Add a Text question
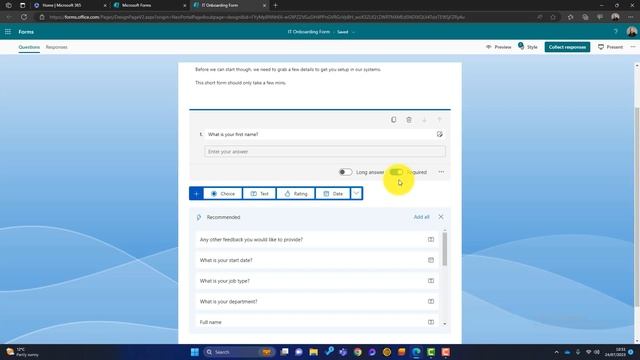Image resolution: width=640 pixels, height=360 pixels. coord(259,193)
